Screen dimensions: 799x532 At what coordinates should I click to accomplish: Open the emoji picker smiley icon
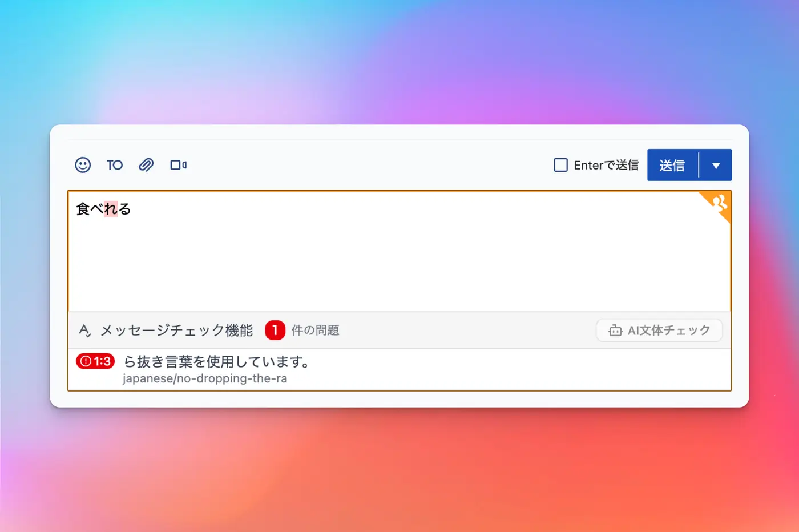coord(83,165)
